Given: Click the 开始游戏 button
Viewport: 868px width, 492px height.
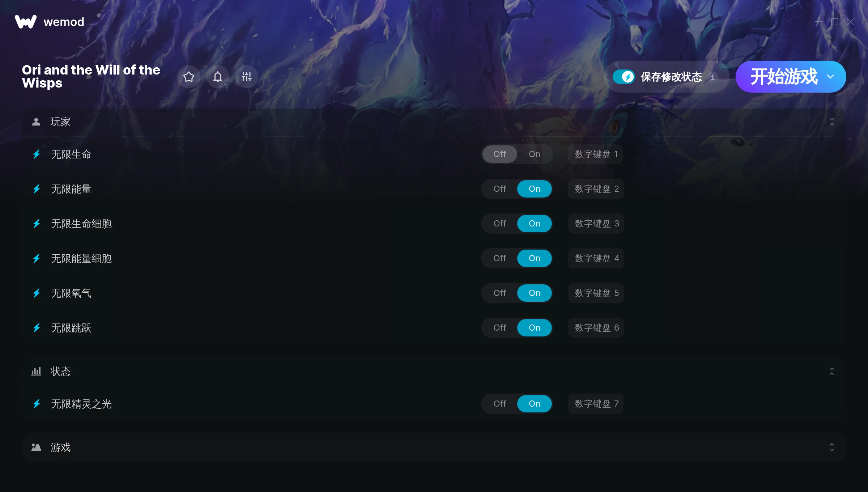Looking at the screenshot, I should (x=783, y=77).
